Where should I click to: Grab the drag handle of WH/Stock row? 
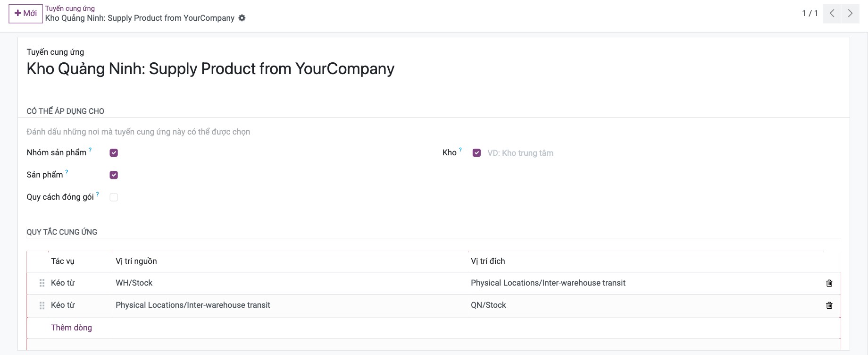pos(42,283)
